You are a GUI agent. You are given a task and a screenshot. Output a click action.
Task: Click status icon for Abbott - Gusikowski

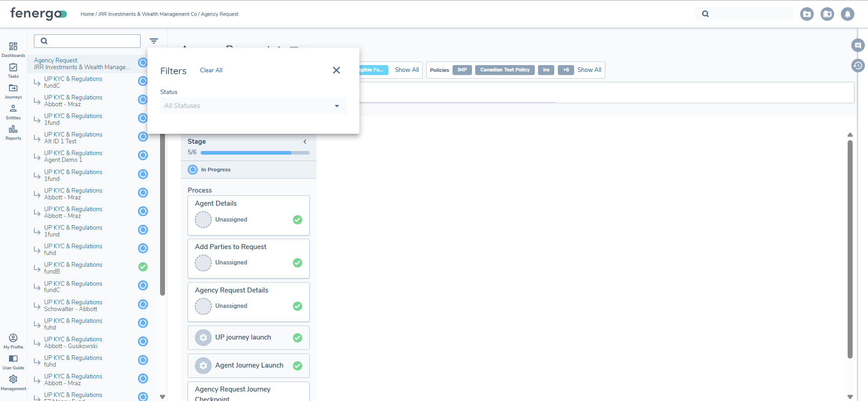(x=143, y=341)
